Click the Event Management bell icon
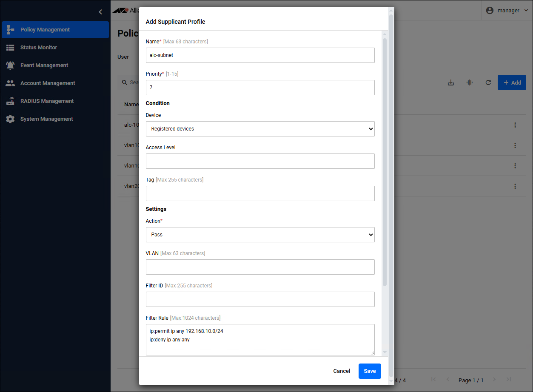533x392 pixels. (x=10, y=65)
